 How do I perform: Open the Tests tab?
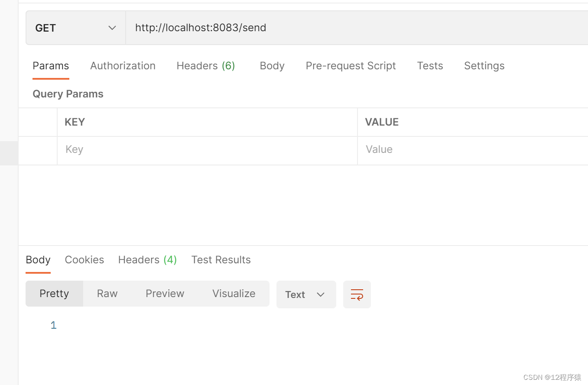coord(430,66)
